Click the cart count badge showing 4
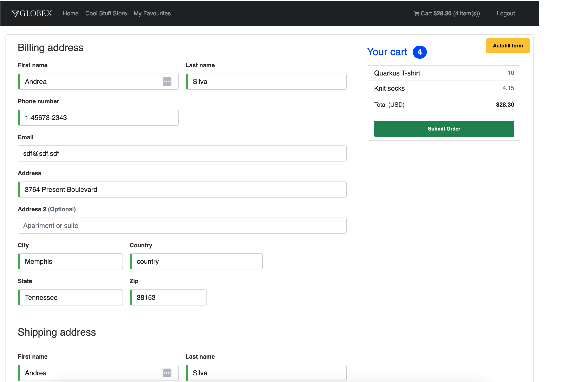The width and height of the screenshot is (588, 382). pos(419,52)
